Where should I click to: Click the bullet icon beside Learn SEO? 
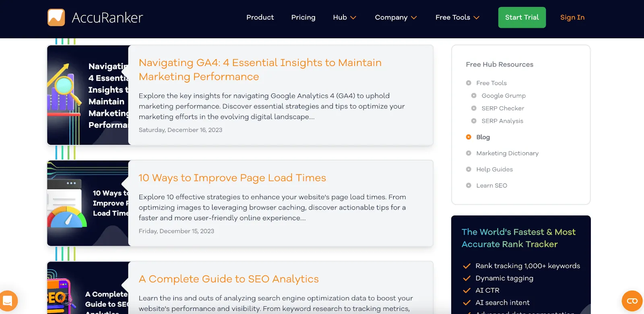tap(469, 186)
